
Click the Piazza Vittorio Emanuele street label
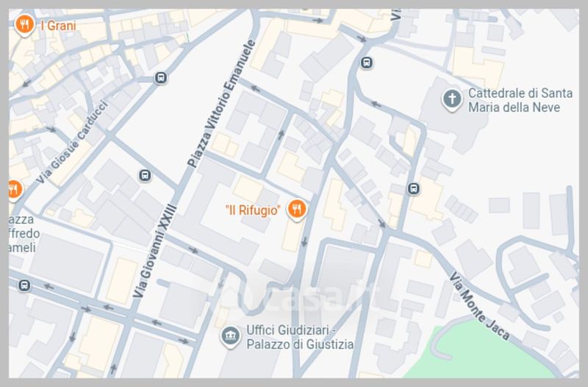[x=221, y=104]
